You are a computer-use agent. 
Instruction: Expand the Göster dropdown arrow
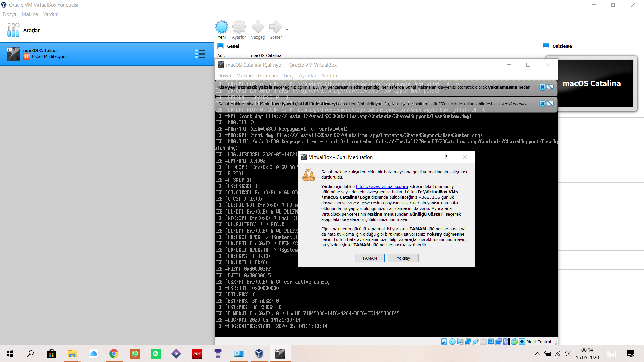click(x=287, y=29)
